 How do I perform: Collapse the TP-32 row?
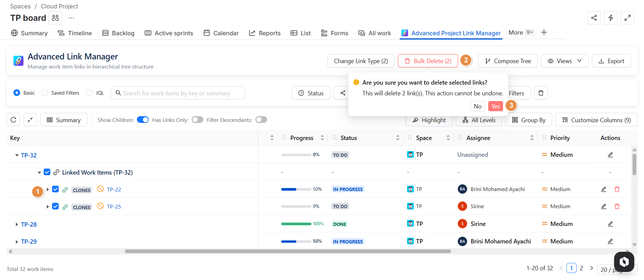tap(17, 155)
